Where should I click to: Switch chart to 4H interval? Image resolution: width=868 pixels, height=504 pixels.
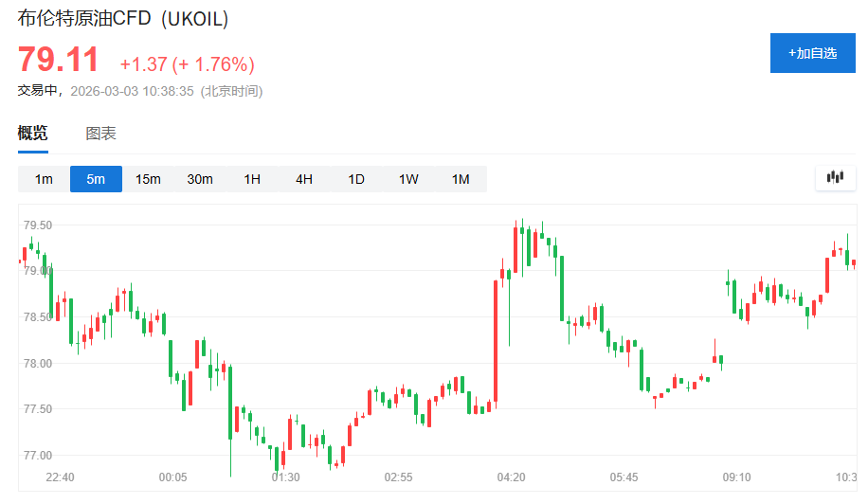click(304, 179)
